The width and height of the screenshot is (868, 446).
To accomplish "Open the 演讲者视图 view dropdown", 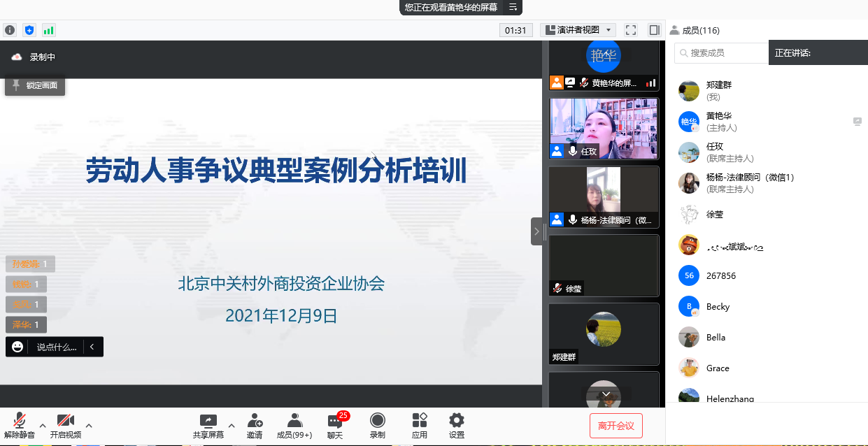I will [x=578, y=30].
